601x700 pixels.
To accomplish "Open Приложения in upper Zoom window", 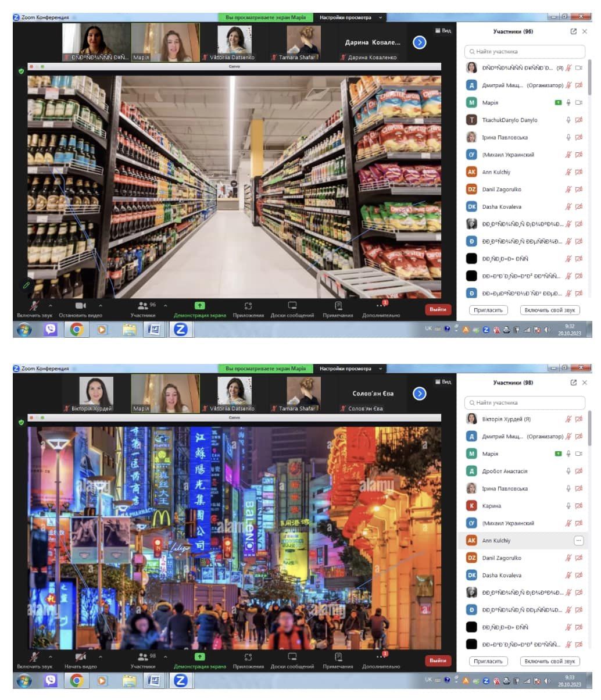I will point(248,309).
